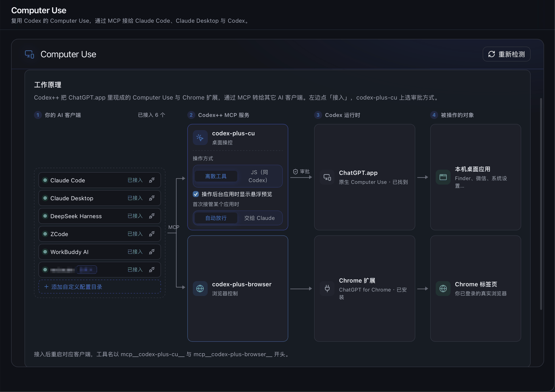Click the Chrome 扩展 title
The height and width of the screenshot is (392, 555).
click(x=357, y=281)
